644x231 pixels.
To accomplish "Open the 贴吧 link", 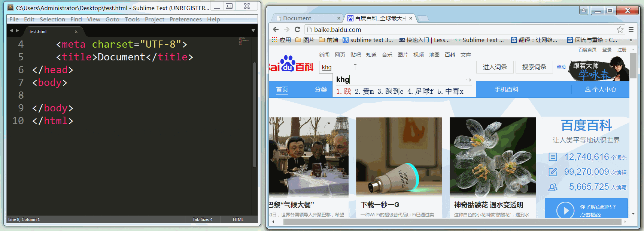I will 356,55.
